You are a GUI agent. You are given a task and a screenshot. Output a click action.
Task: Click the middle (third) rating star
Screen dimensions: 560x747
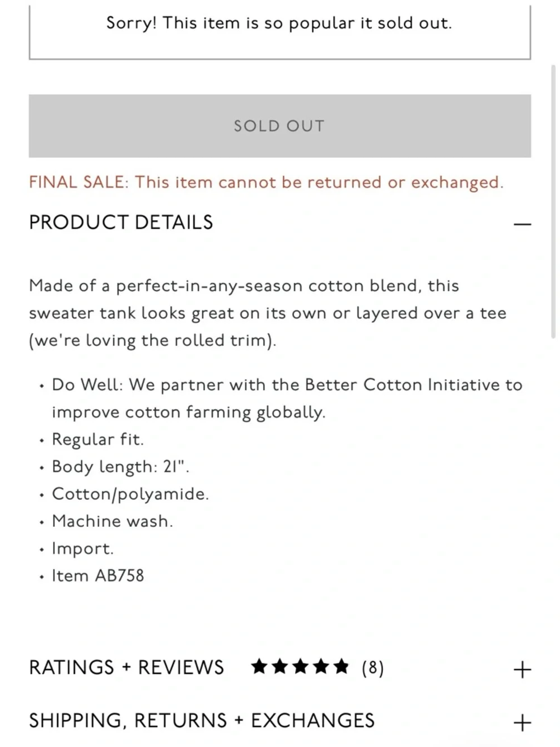pos(300,667)
